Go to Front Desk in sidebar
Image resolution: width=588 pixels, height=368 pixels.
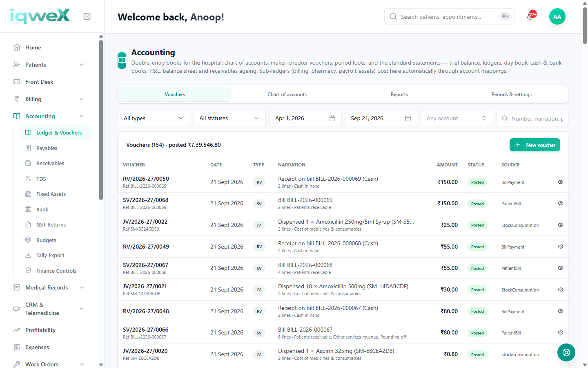pyautogui.click(x=49, y=82)
